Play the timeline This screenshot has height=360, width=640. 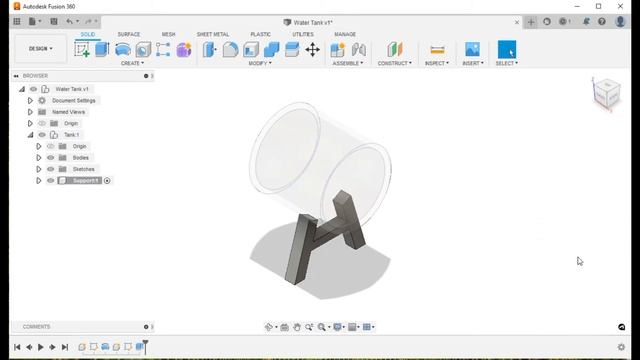40,347
